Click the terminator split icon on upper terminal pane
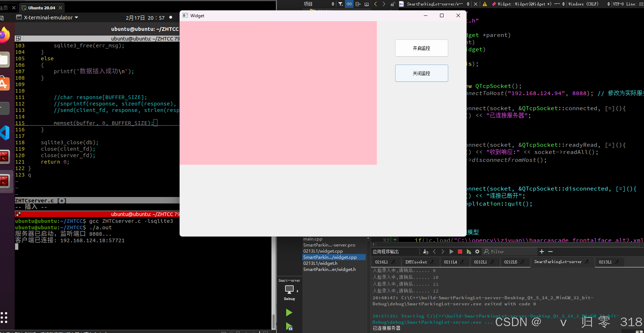The height and width of the screenshot is (333, 644). [x=18, y=38]
